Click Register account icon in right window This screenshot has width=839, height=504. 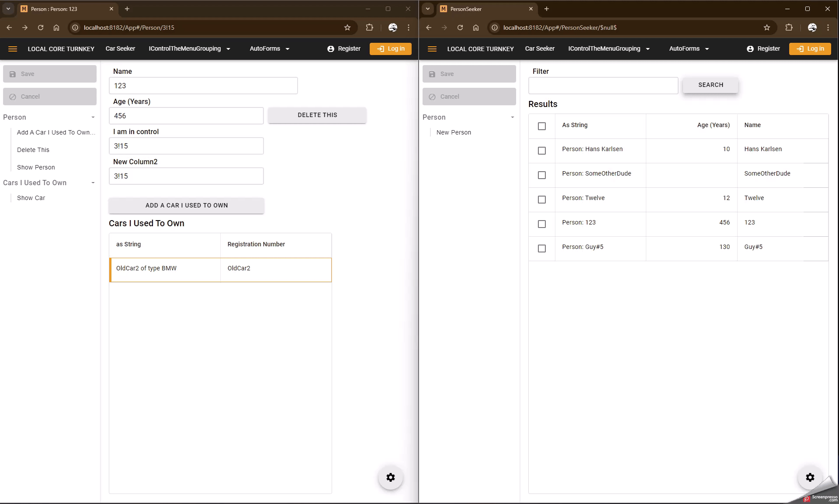pos(750,49)
